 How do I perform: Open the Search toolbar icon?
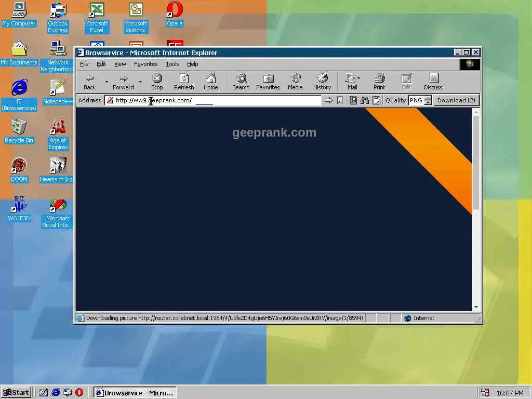pos(241,82)
